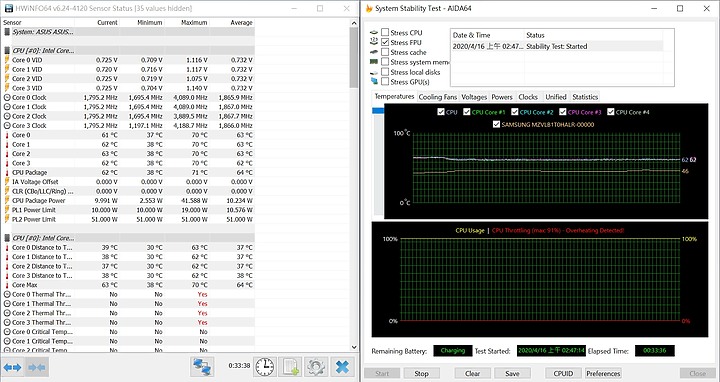This screenshot has height=382, width=720.
Task: Switch to the Cooling Fans tab
Action: (438, 97)
